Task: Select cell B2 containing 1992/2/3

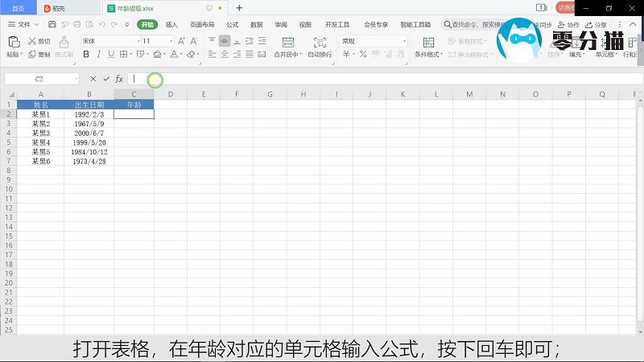Action: pos(89,114)
